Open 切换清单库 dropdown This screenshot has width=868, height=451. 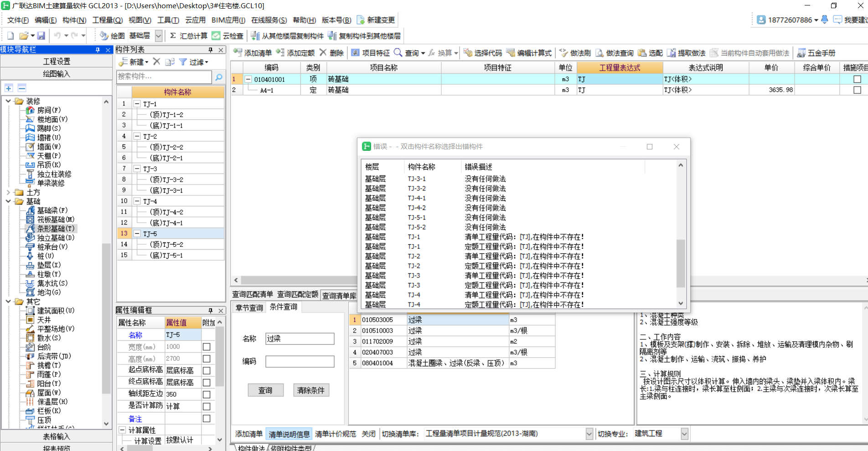point(589,434)
